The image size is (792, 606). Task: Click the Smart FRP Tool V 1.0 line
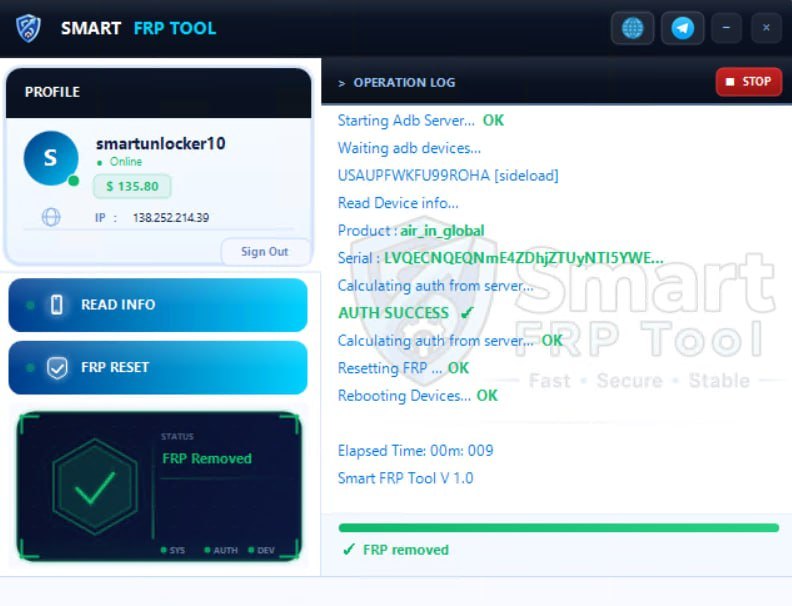click(405, 478)
